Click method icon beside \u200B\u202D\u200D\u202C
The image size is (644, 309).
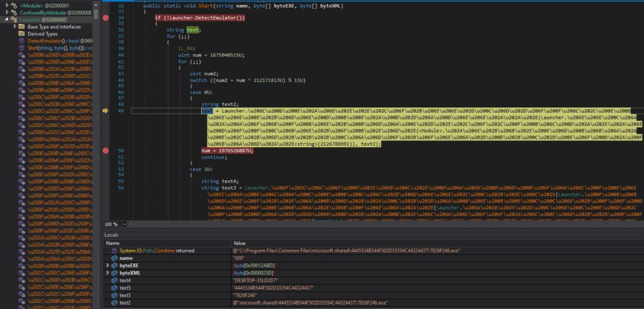[22, 77]
